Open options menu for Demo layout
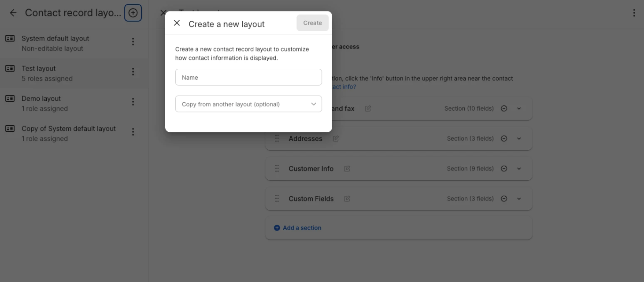The image size is (644, 282). pos(133,102)
